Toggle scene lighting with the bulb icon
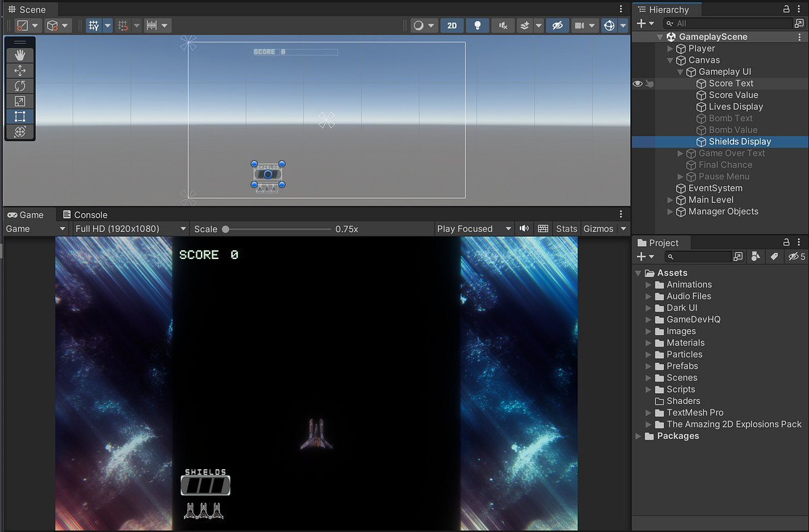Viewport: 809px width, 532px height. coord(477,25)
